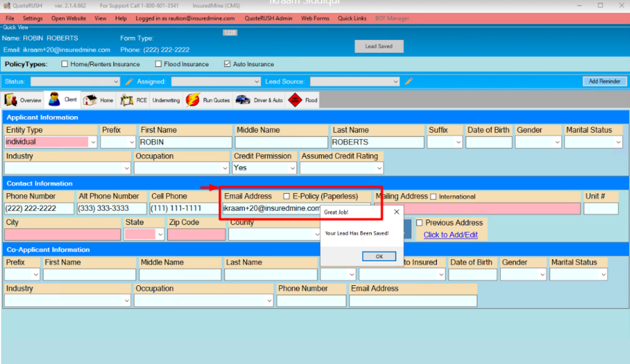Screen dimensions: 630x364
Task: Click the applicant Date of Birth field
Action: (x=488, y=142)
